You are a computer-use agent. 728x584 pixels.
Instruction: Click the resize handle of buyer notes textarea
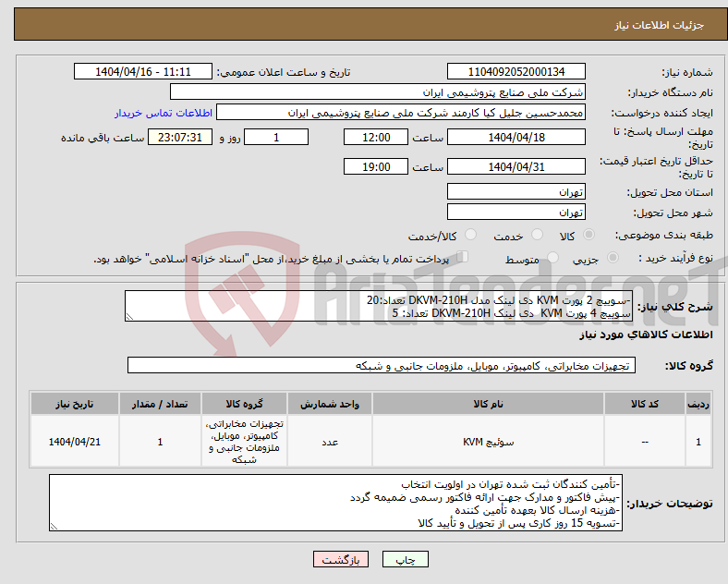pos(54,527)
